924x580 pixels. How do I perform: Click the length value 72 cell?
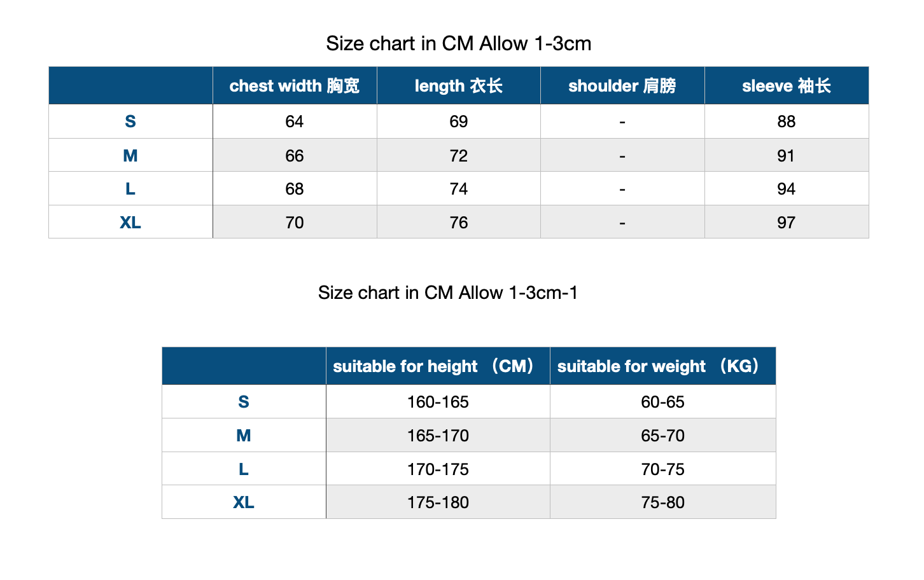(459, 155)
